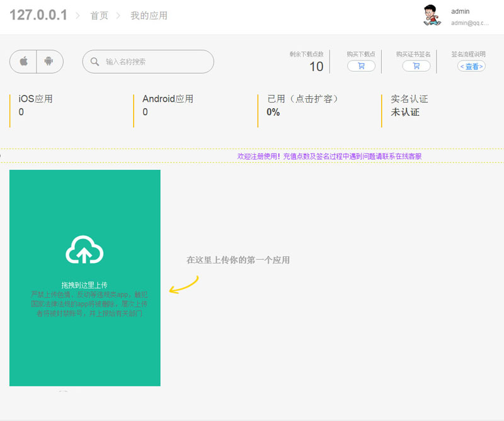The image size is (504, 421).
Task: Select the Android filter icon
Action: click(49, 62)
